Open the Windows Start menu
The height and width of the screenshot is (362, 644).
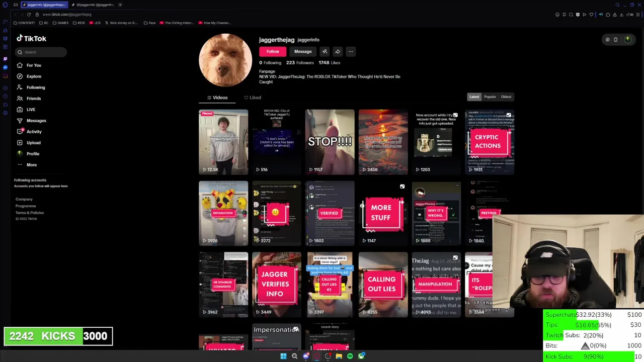pos(283,356)
